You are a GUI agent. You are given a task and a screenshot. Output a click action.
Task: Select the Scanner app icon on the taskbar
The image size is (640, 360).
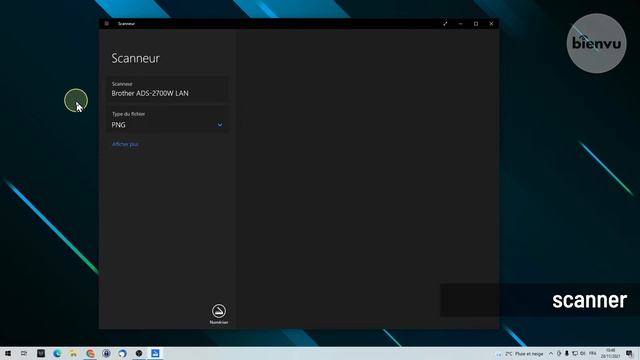click(x=155, y=353)
